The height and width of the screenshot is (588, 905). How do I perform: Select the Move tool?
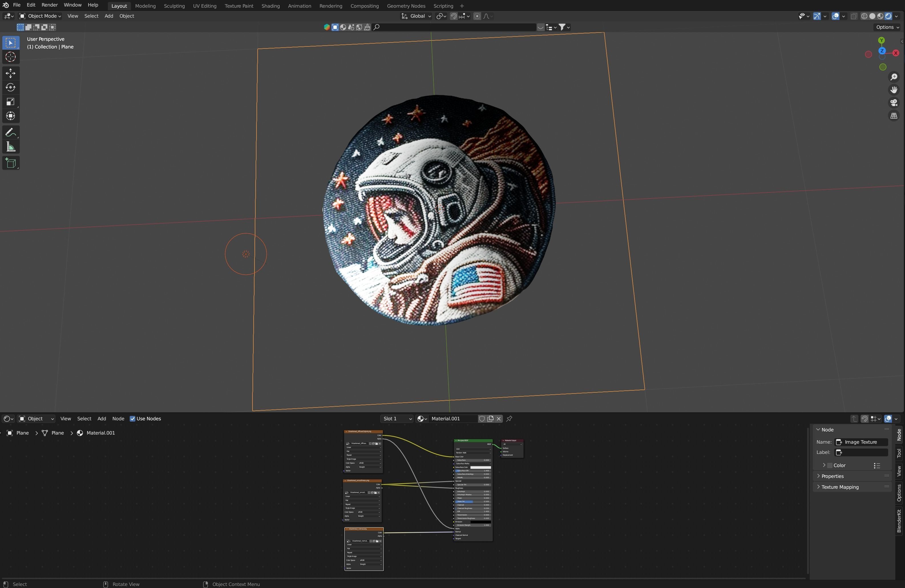coord(11,73)
